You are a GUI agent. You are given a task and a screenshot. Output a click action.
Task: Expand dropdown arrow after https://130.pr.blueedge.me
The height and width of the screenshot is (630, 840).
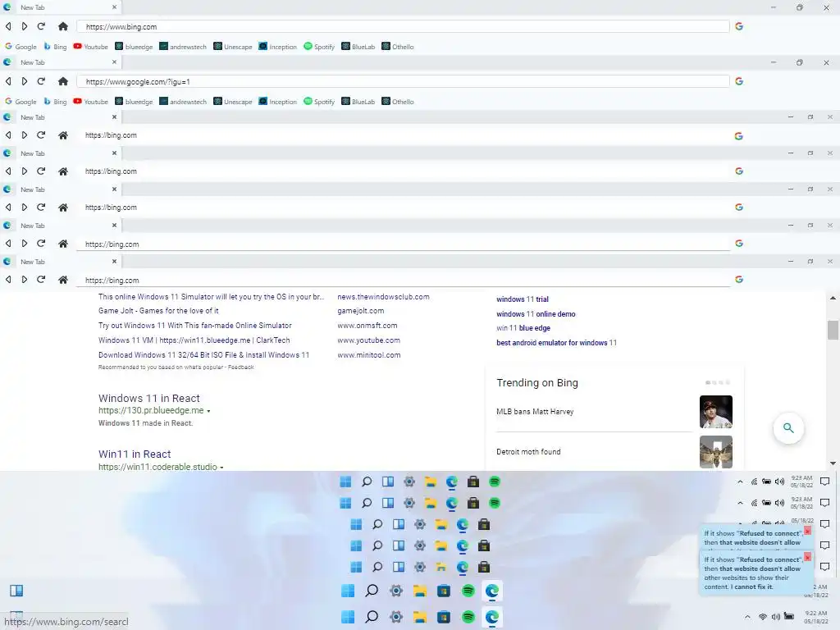(x=208, y=411)
